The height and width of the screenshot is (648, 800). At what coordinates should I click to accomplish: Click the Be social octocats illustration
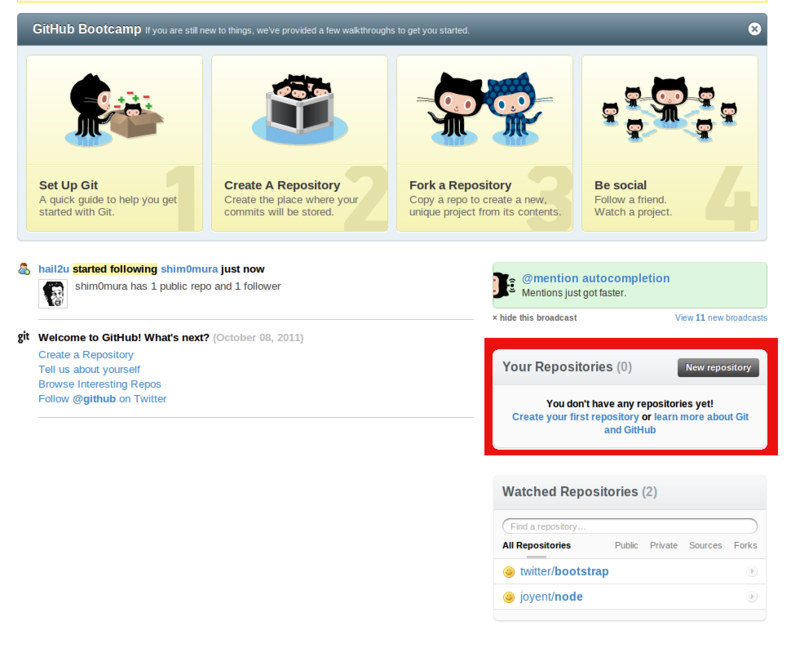pos(669,109)
